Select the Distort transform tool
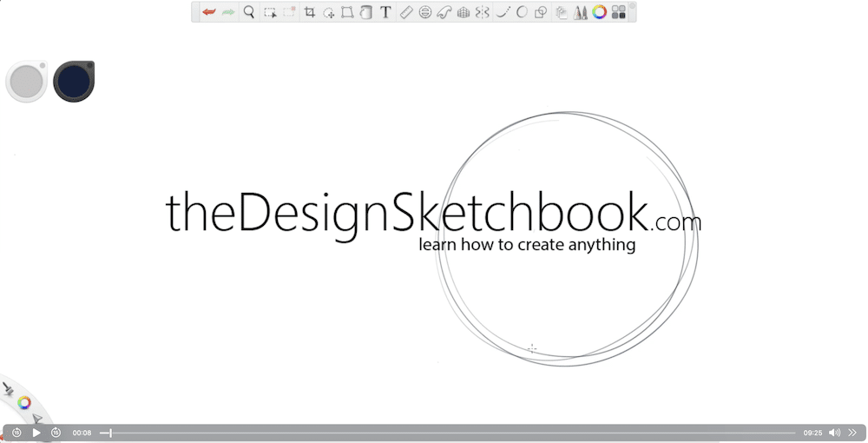This screenshot has width=868, height=443. [x=347, y=12]
